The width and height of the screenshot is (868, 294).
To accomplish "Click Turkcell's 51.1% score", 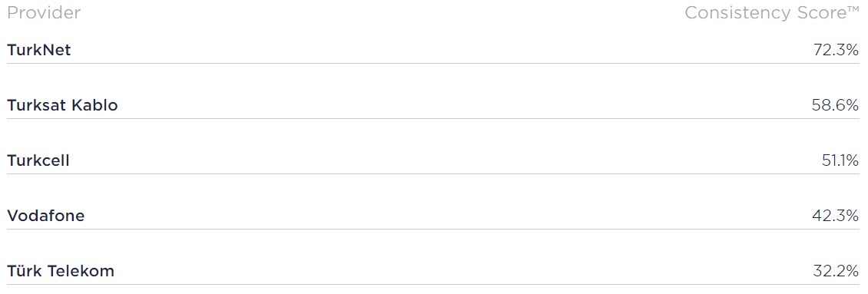I will point(840,161).
